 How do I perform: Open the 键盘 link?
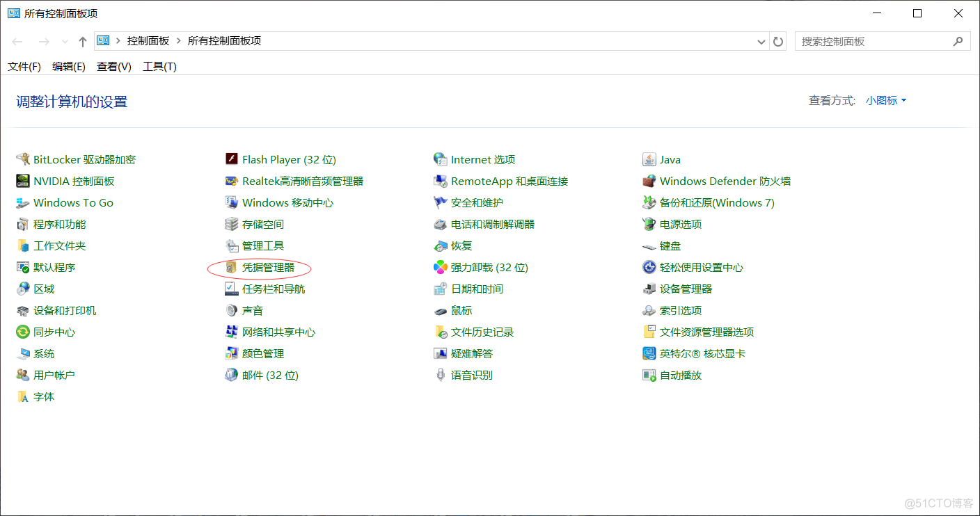coord(670,245)
